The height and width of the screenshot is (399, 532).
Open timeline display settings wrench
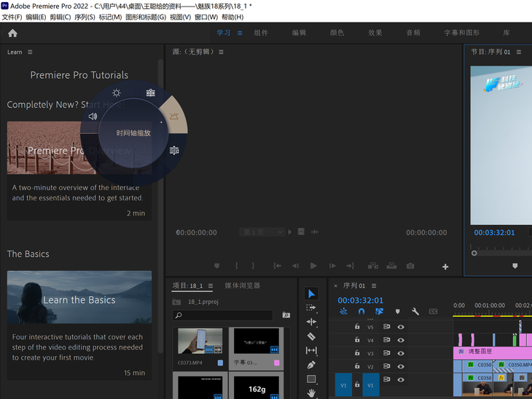(x=415, y=312)
